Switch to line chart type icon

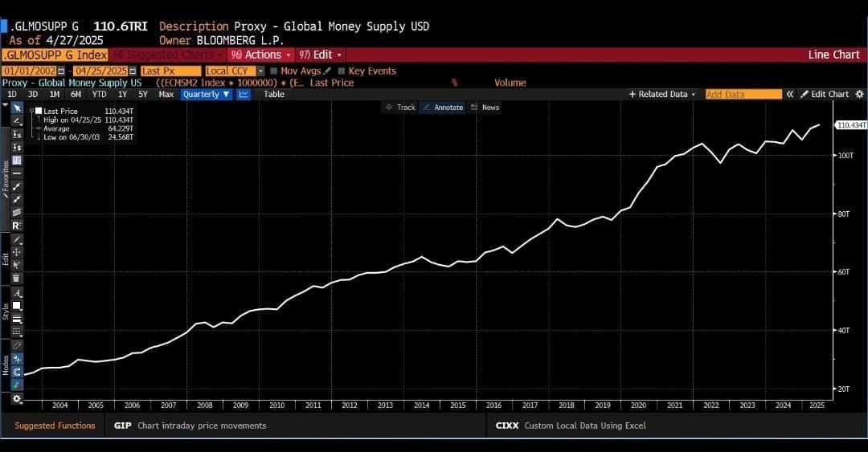tap(244, 94)
